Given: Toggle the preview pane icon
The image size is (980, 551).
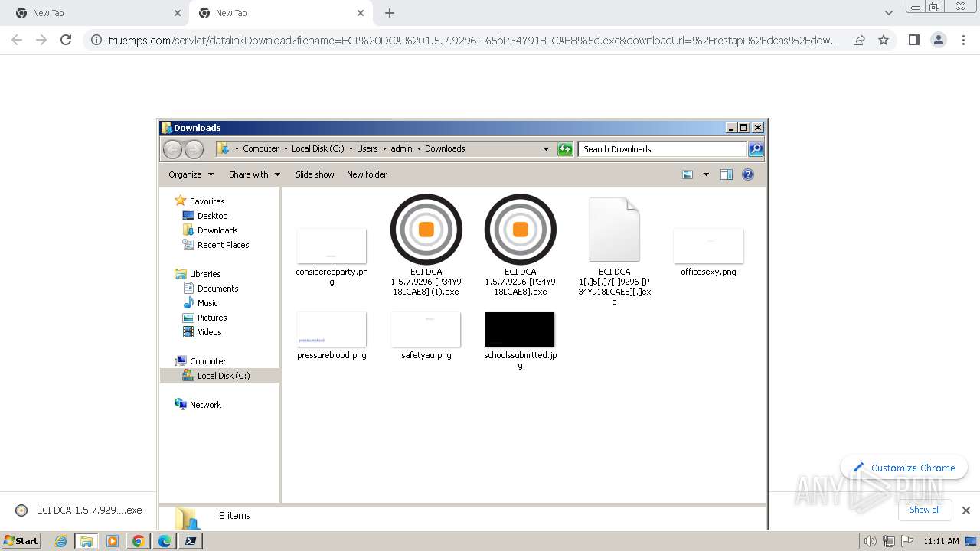Looking at the screenshot, I should 726,174.
